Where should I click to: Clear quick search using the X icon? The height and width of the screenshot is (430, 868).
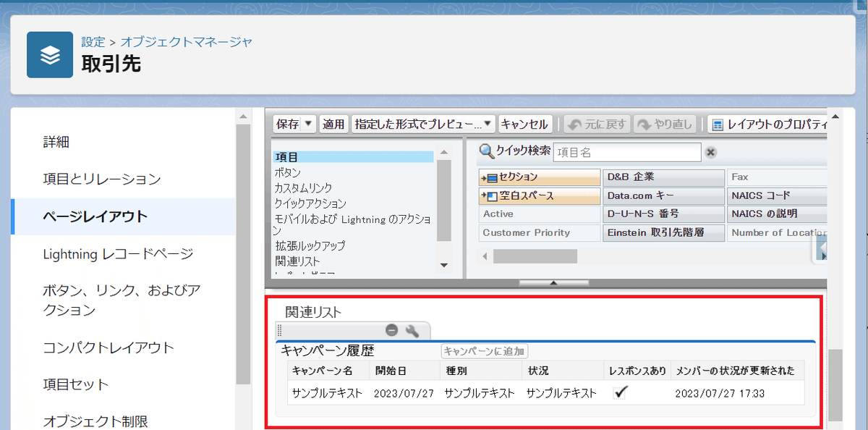click(712, 152)
